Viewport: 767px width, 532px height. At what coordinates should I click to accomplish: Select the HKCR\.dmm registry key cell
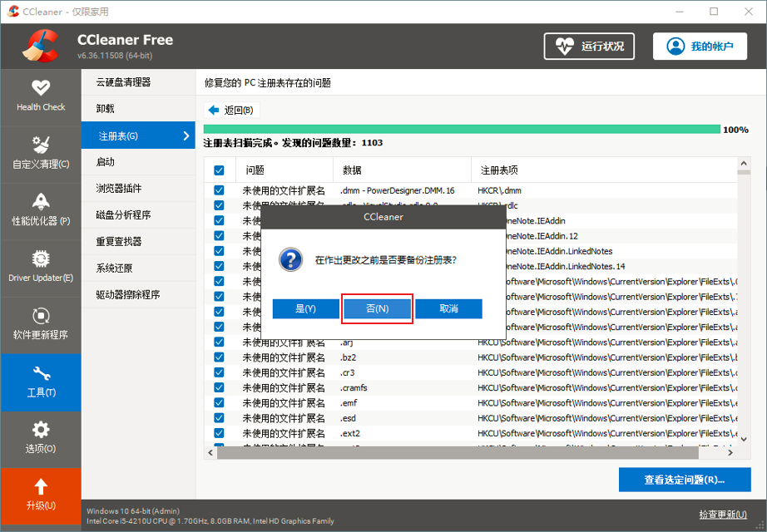click(499, 190)
